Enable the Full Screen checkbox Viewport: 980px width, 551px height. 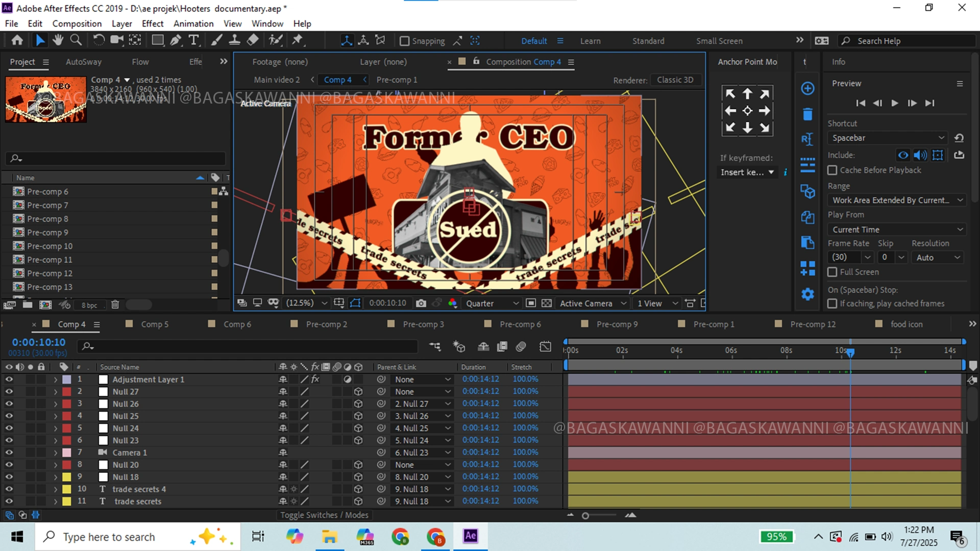tap(832, 272)
